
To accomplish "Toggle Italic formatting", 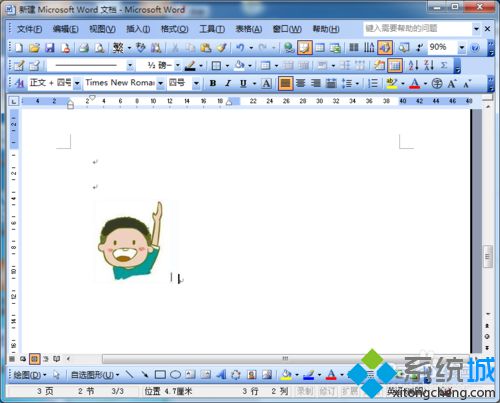I will pos(228,83).
